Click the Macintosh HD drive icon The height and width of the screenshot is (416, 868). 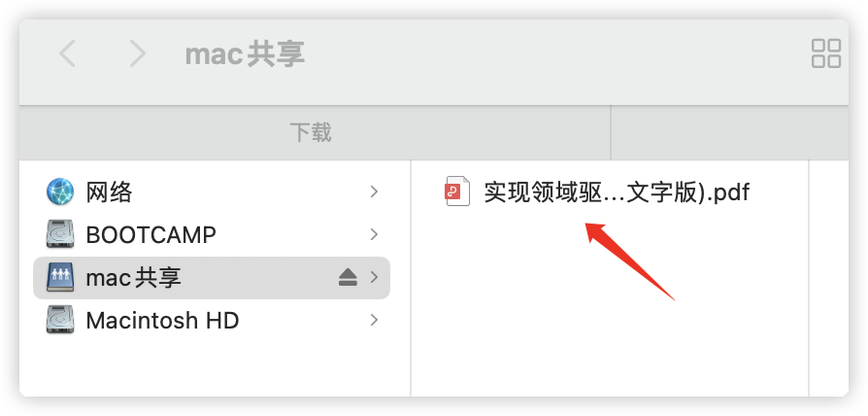pos(60,320)
